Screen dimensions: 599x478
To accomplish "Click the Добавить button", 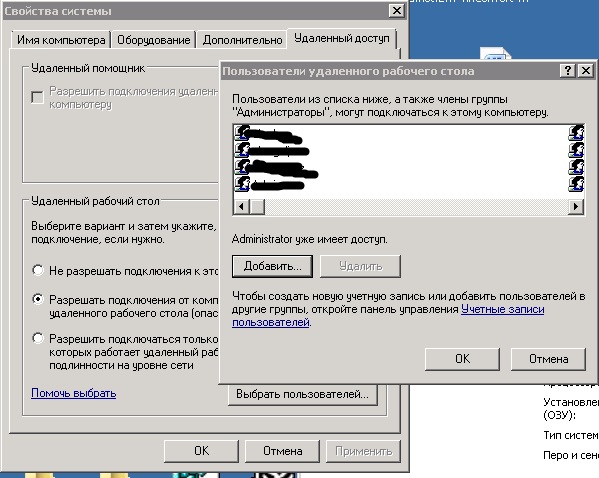I will coord(272,266).
